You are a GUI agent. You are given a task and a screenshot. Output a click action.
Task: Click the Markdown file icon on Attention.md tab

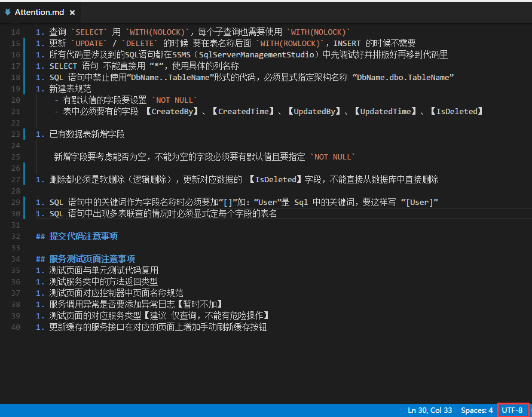coord(7,11)
